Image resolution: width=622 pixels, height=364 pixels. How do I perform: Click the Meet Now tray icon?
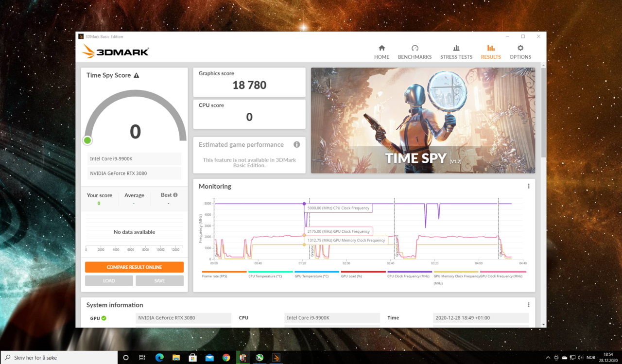pyautogui.click(x=556, y=358)
